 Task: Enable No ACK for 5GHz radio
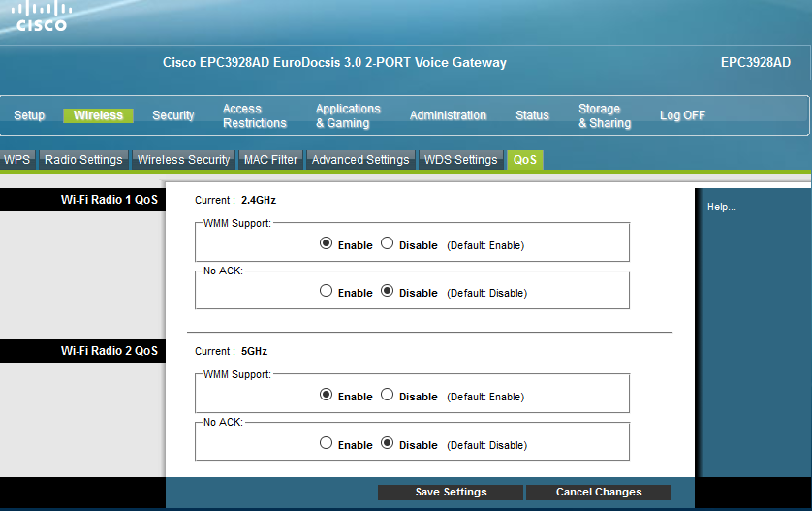point(326,443)
